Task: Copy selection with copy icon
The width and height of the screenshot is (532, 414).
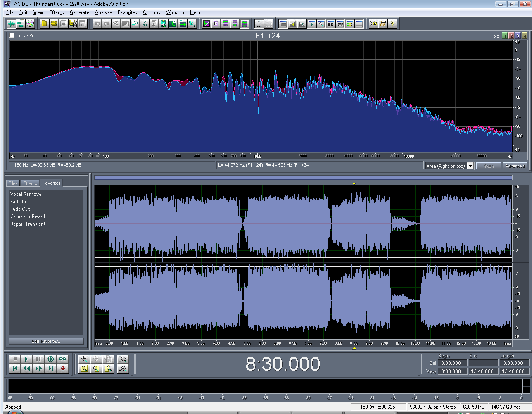Action: (x=135, y=24)
